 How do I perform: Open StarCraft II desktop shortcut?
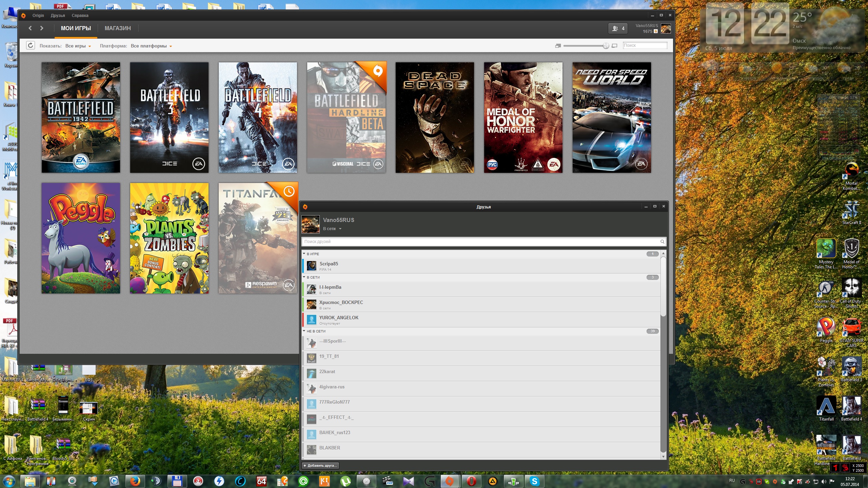pos(852,213)
